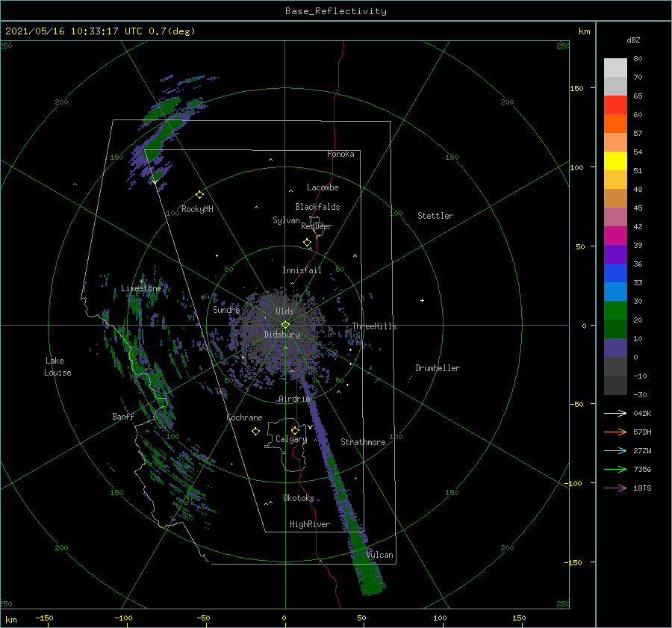Click the magenta 18TS arrow in legend
The height and width of the screenshot is (628, 672).
[615, 488]
